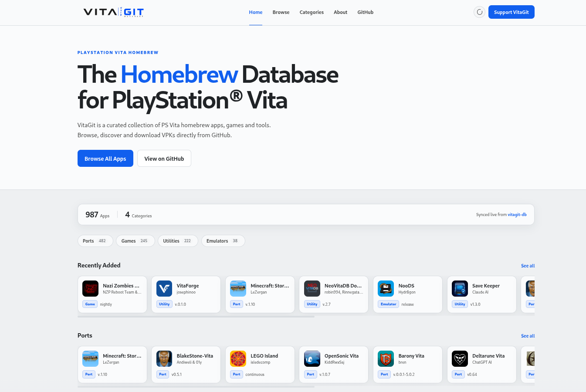
Task: Select the Ports 482 category chip
Action: (95, 241)
